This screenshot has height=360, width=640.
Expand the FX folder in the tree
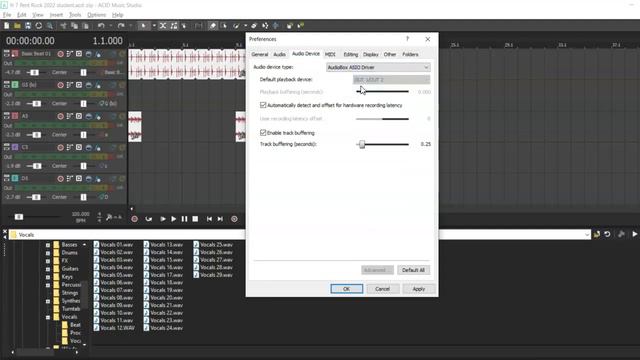pyautogui.click(x=48, y=261)
